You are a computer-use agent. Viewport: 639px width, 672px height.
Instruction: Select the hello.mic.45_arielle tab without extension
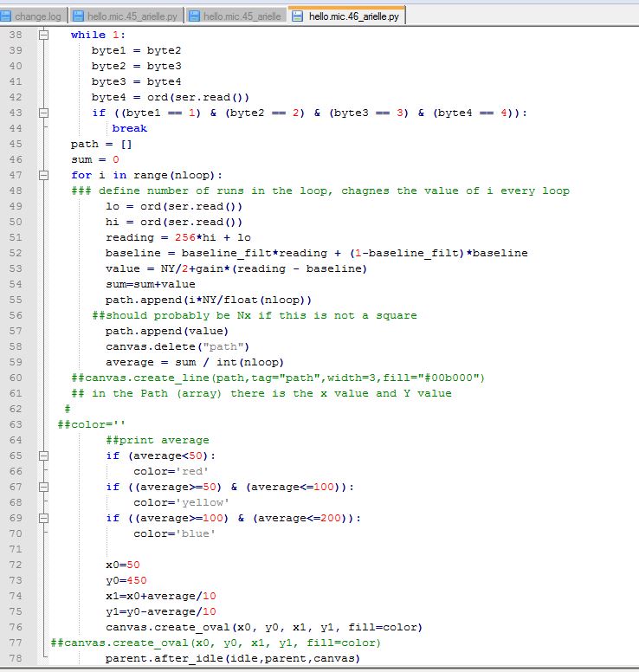236,16
